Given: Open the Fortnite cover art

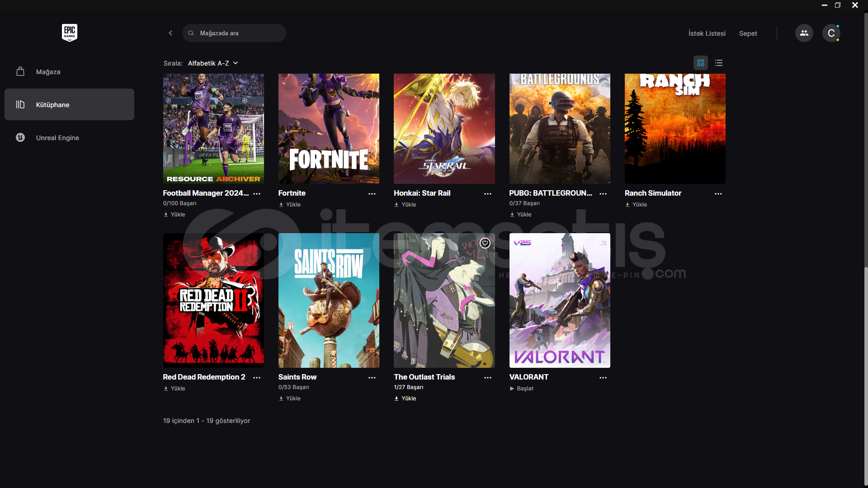Looking at the screenshot, I should [x=329, y=129].
